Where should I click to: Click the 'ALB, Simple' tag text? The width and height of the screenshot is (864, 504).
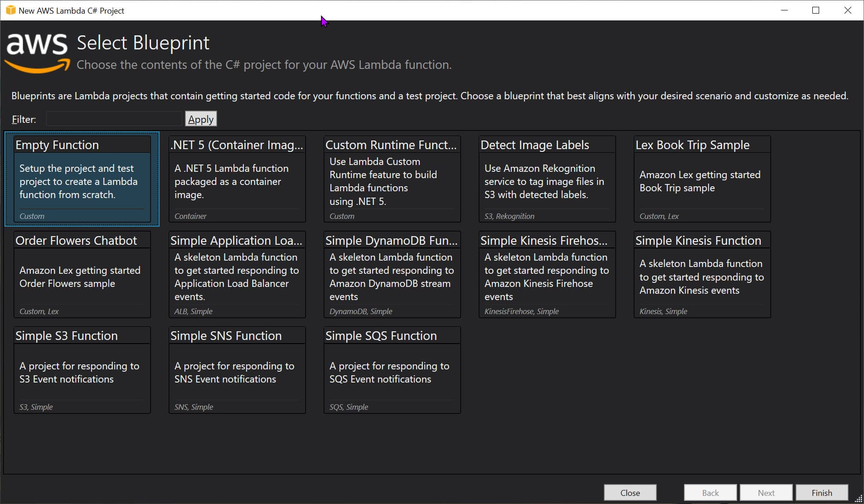coord(193,311)
